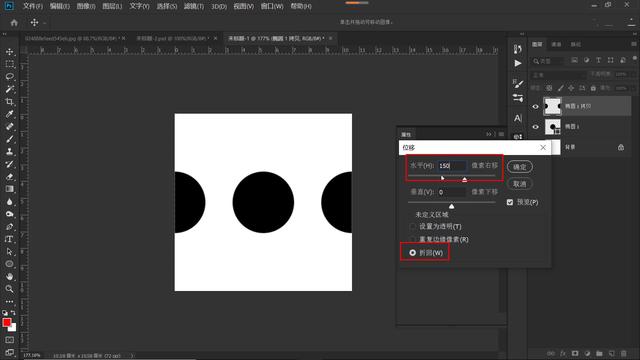The image size is (640, 360).
Task: Select the Lasso tool
Action: click(9, 77)
